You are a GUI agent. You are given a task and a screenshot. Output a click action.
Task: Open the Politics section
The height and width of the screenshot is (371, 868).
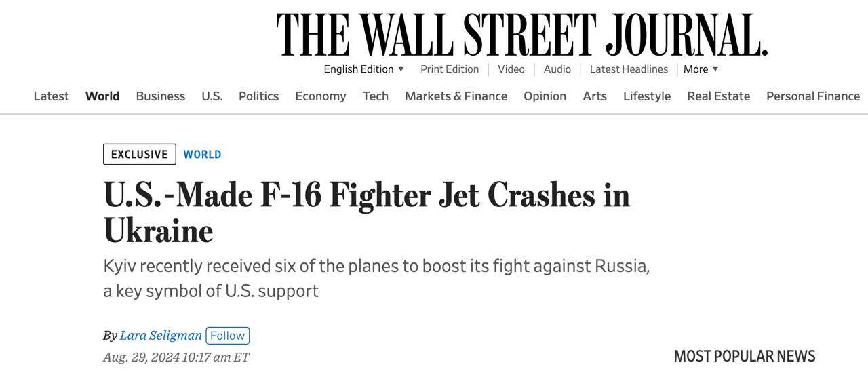click(x=258, y=96)
